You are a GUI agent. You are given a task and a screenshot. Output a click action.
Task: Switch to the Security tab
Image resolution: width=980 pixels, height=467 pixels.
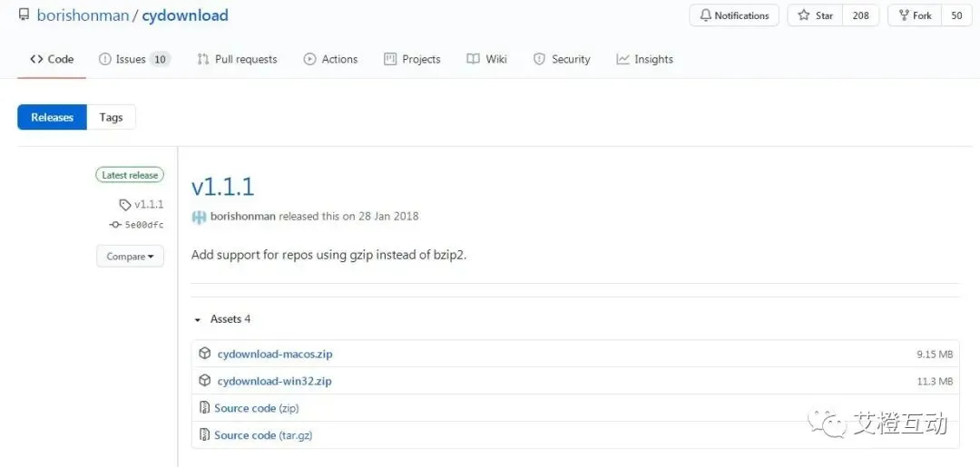562,59
